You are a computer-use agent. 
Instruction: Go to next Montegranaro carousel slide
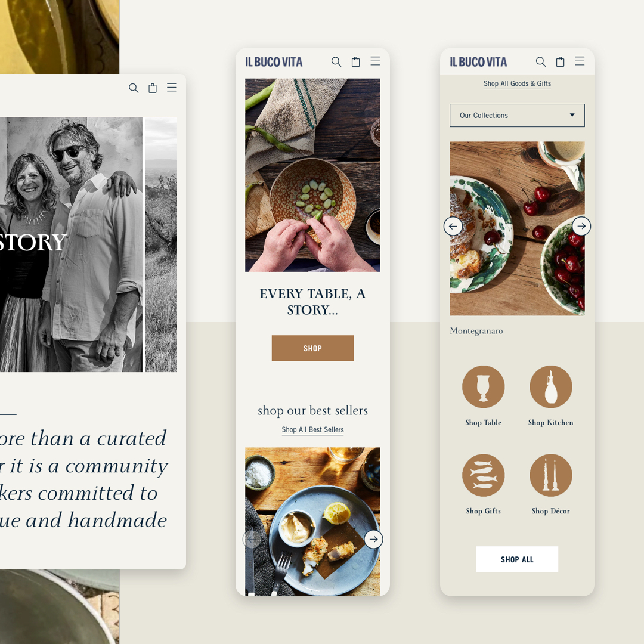pyautogui.click(x=581, y=226)
